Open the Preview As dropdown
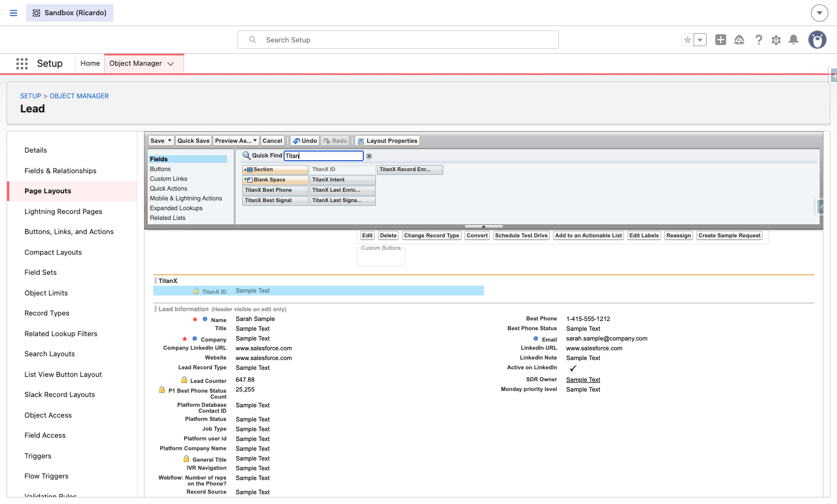This screenshot has height=504, width=837. click(x=236, y=141)
